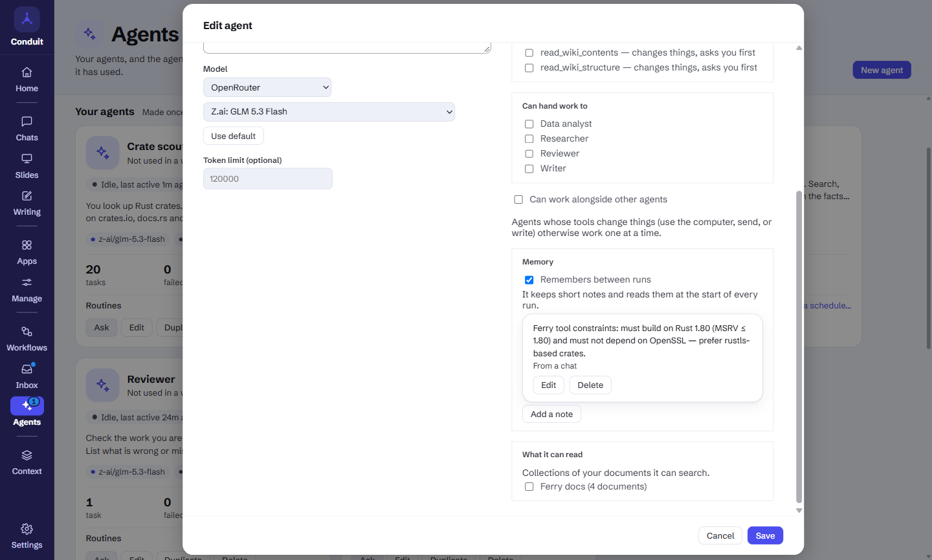932x560 pixels.
Task: Enable read_wiki_contents tool checkbox
Action: click(x=529, y=53)
